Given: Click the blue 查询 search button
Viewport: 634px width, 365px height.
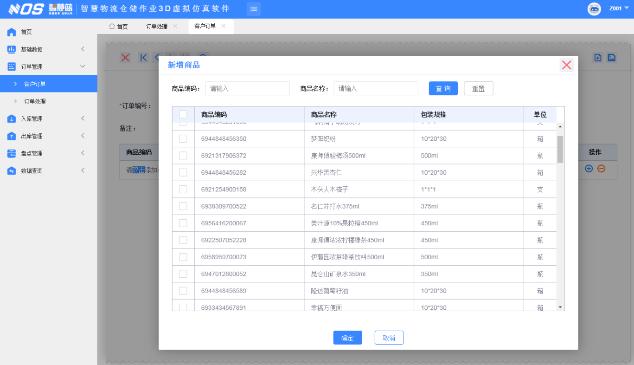Looking at the screenshot, I should pos(443,89).
